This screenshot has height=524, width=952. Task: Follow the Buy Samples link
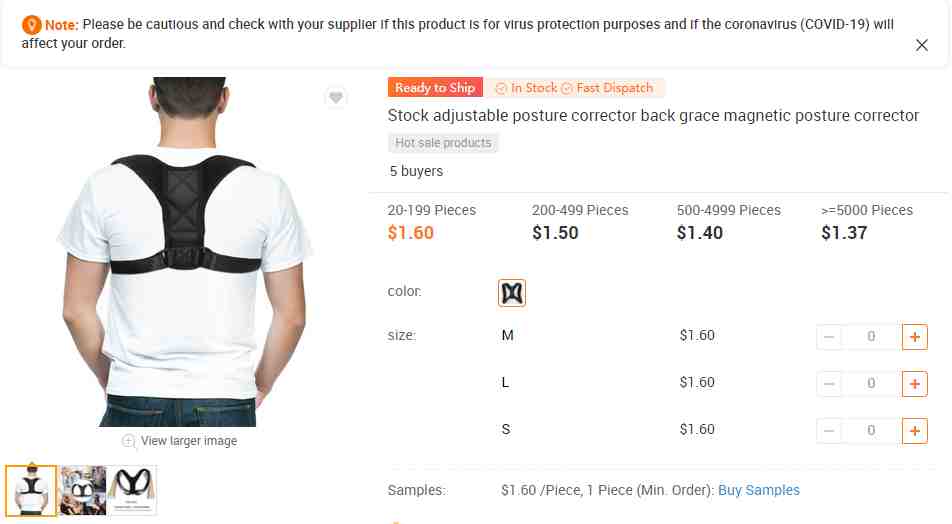[759, 490]
